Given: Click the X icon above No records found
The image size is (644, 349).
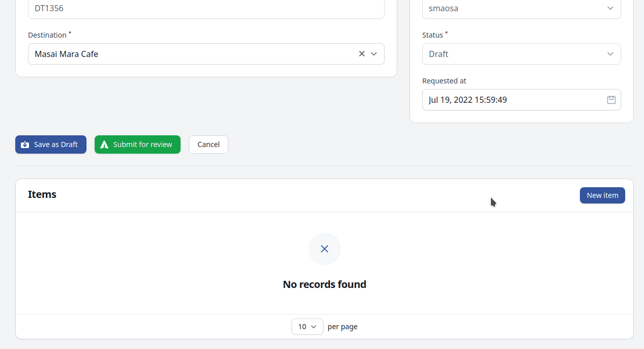Looking at the screenshot, I should click(325, 249).
